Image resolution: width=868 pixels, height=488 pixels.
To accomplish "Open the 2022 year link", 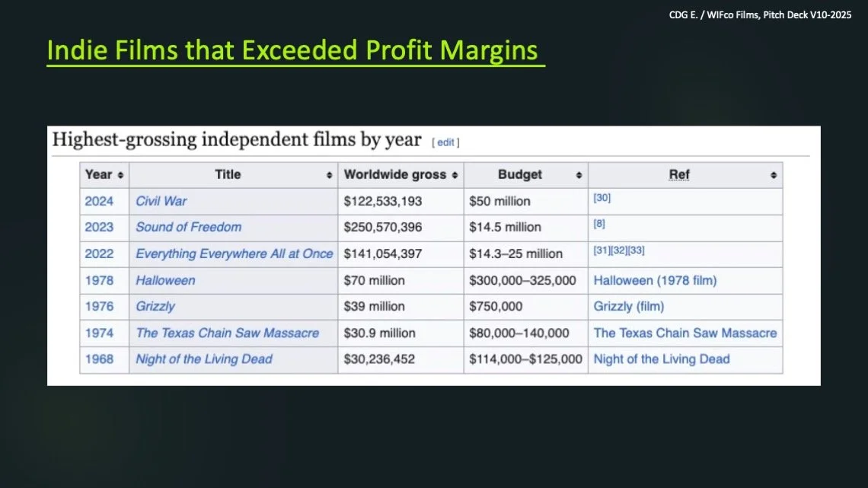I will 99,254.
